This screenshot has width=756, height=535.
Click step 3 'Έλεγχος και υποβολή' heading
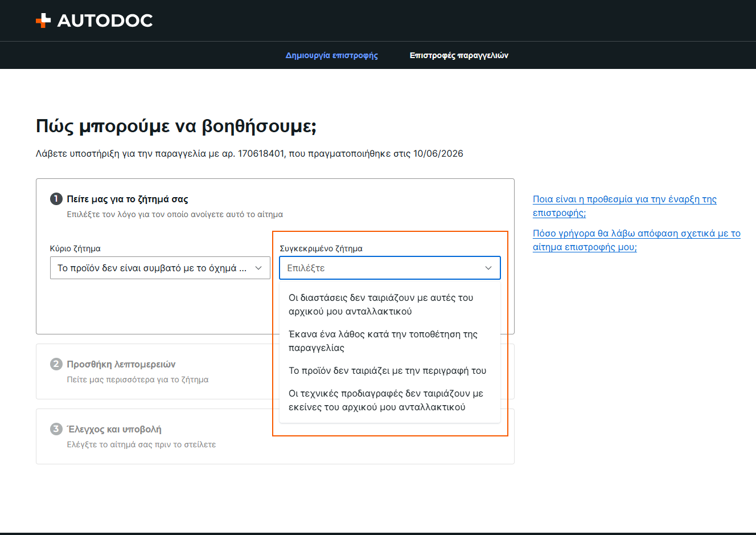114,429
